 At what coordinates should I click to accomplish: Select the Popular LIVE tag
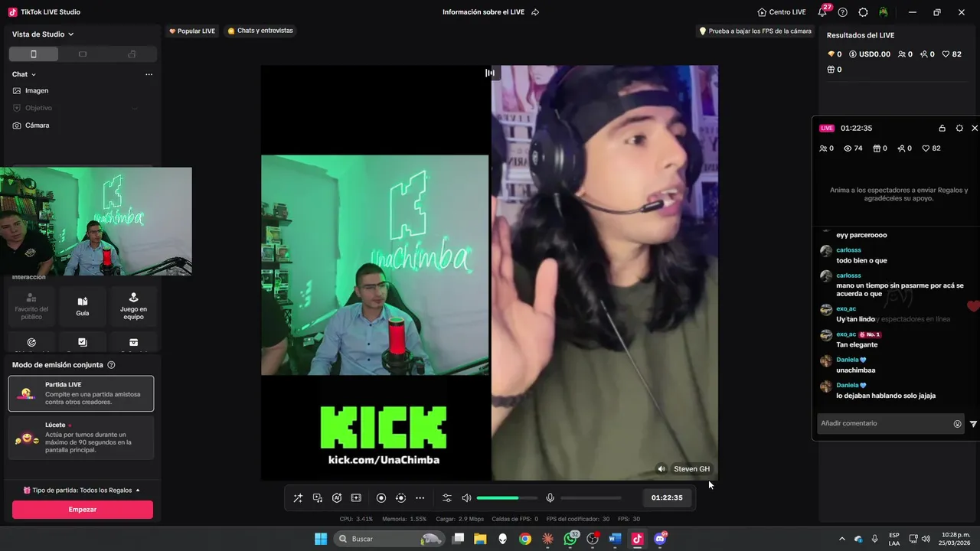pos(192,31)
